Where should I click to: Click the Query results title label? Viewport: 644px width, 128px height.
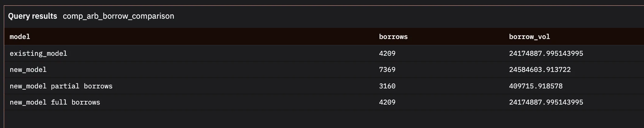[x=32, y=16]
